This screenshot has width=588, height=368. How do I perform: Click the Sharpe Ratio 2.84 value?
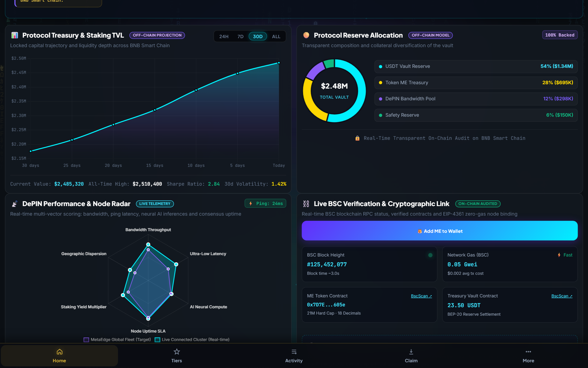pyautogui.click(x=214, y=184)
